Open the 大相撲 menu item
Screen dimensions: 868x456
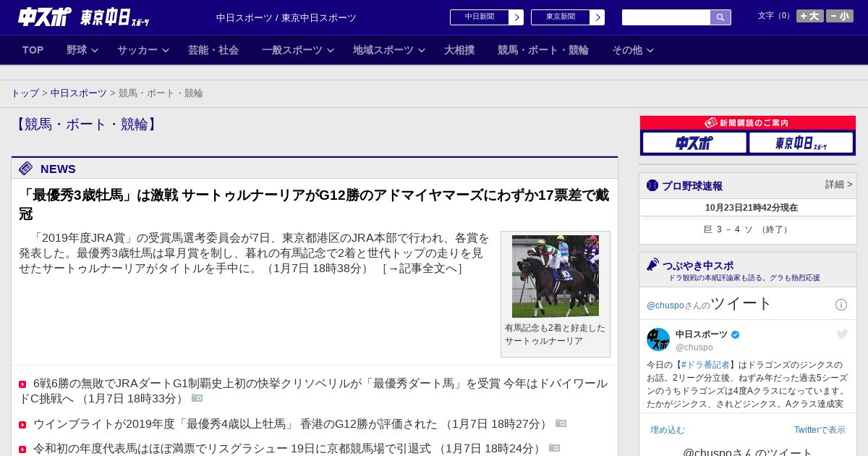point(459,50)
